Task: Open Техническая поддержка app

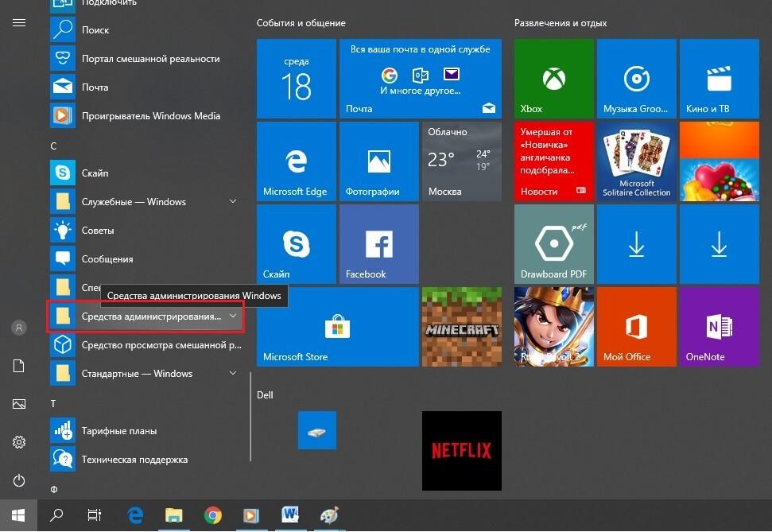Action: (145, 459)
